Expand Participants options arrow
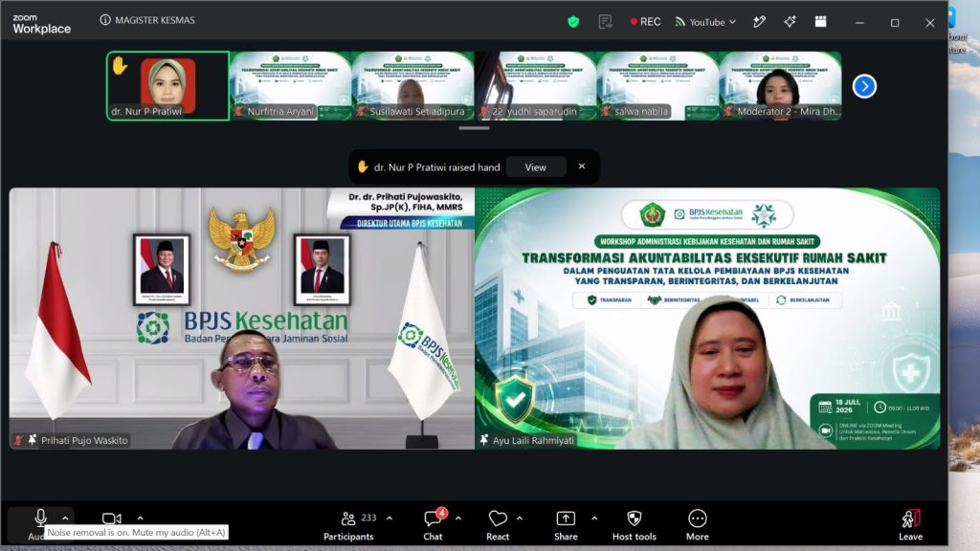Screen dimensions: 980x551 pos(390,518)
